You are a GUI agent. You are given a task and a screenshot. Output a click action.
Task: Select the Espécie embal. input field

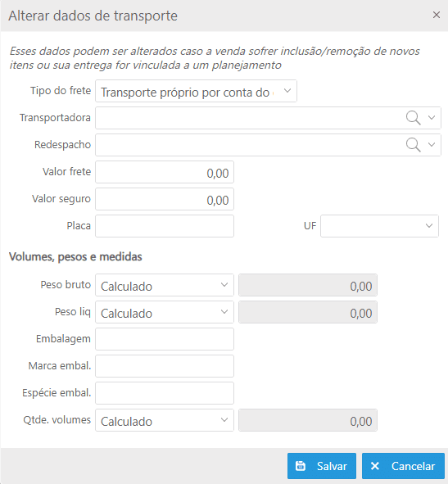[x=165, y=393]
